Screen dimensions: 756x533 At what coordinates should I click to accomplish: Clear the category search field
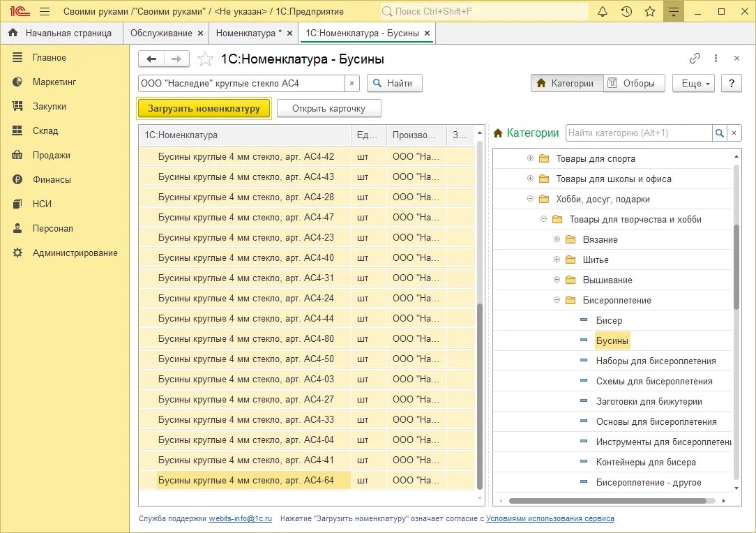coord(734,133)
